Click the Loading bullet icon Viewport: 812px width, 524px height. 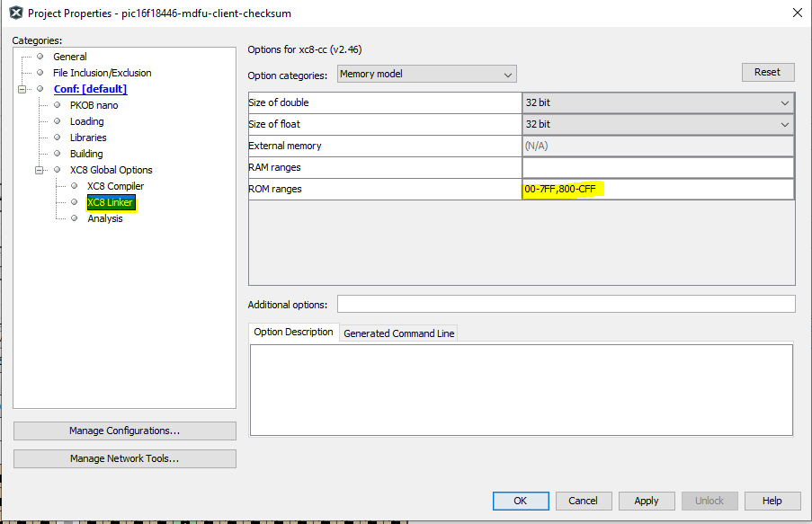[57, 120]
